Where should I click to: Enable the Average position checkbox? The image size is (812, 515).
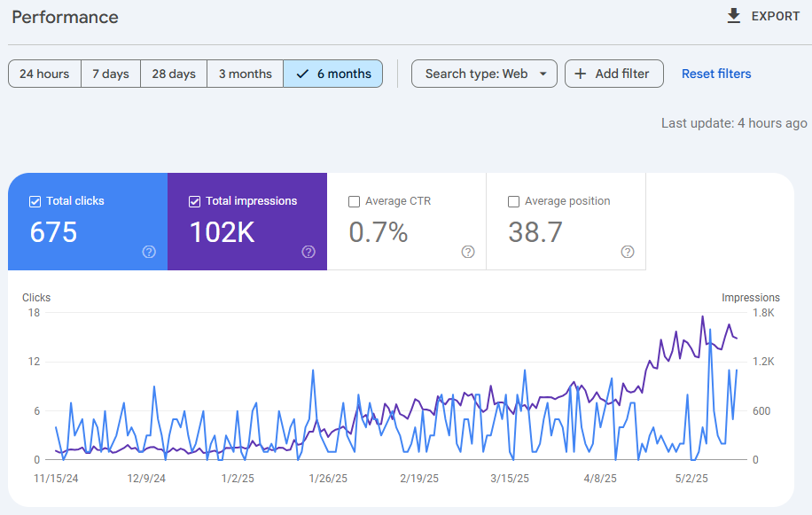512,201
